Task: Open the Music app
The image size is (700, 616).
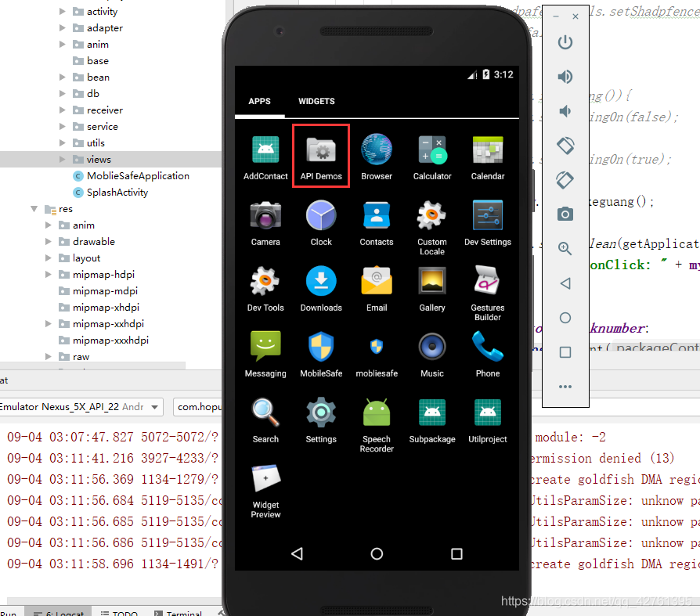Action: (432, 355)
